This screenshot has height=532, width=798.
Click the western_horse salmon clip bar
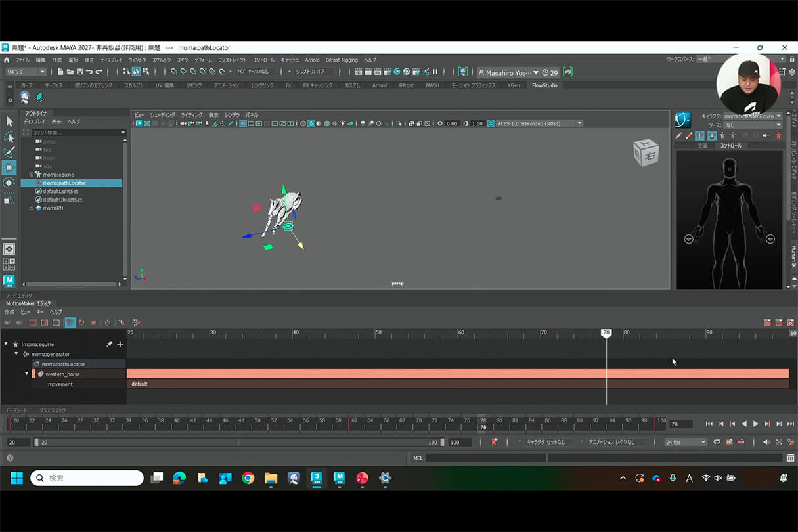458,374
